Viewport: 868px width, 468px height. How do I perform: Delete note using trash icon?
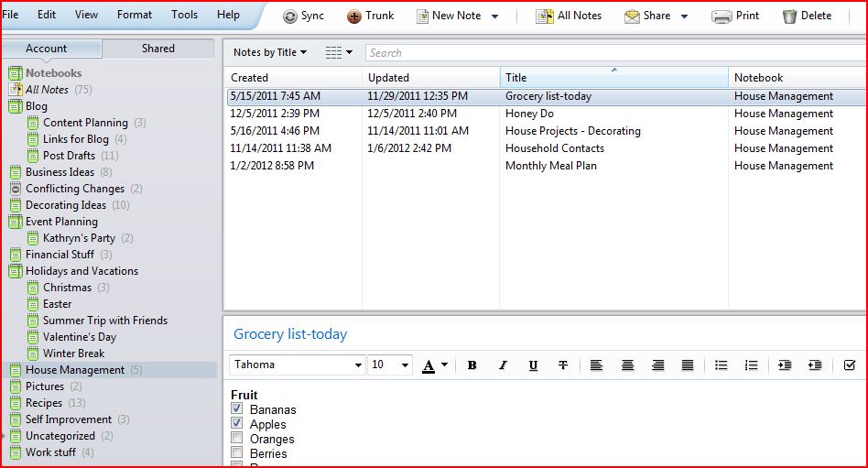click(x=789, y=16)
